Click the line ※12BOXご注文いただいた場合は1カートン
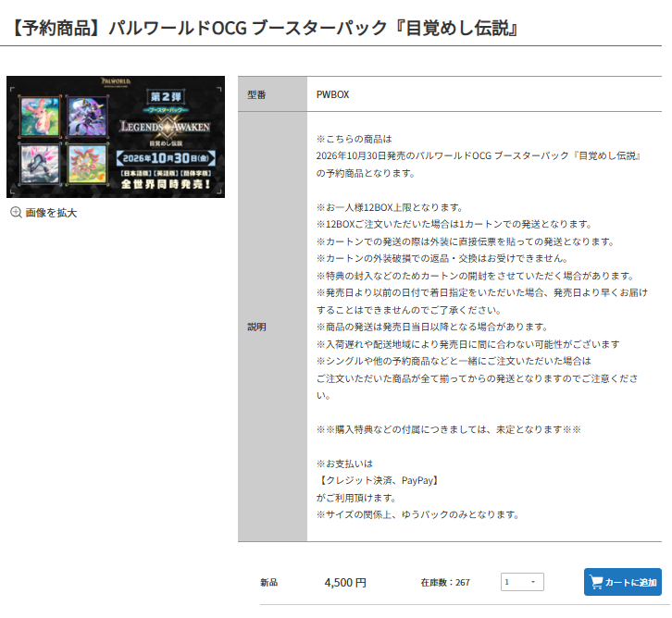The image size is (672, 618). (454, 225)
